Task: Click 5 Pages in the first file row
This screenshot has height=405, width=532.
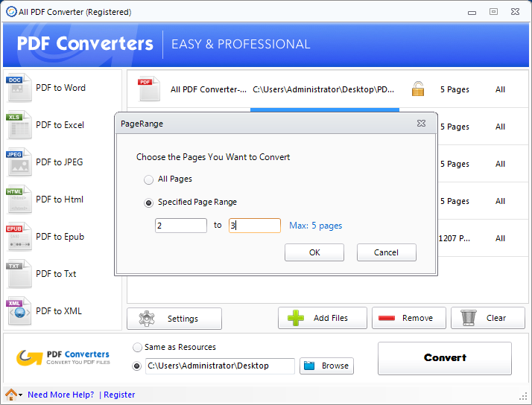Action: click(455, 89)
